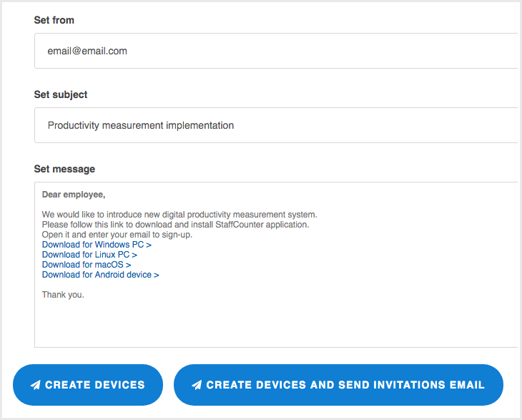The height and width of the screenshot is (420, 522).
Task: Click the Open it and enter your email line
Action: pyautogui.click(x=117, y=235)
